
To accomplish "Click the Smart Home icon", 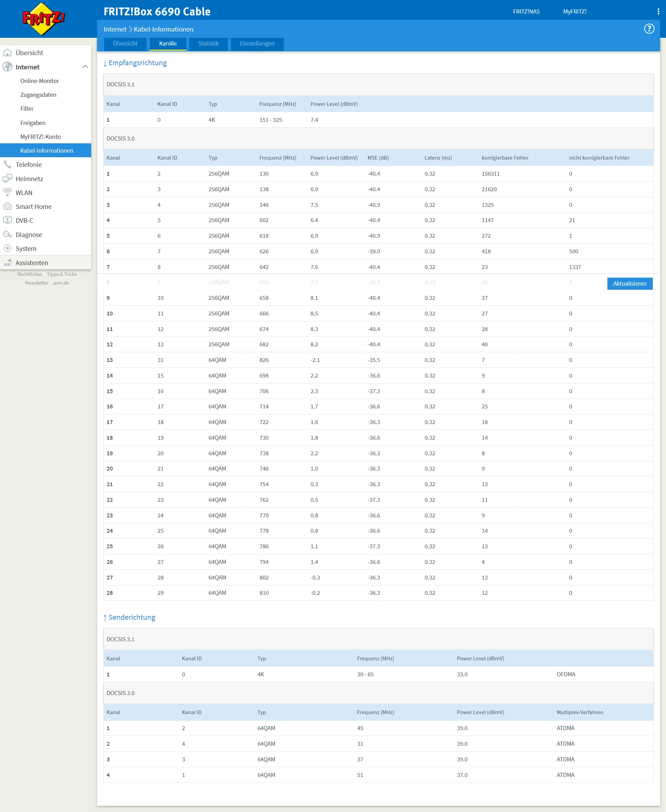I will (x=7, y=206).
